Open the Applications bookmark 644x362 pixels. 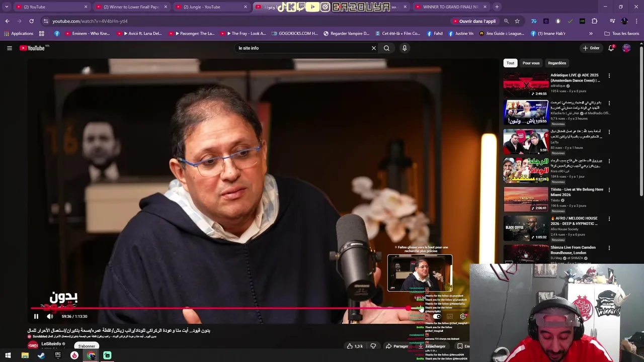[x=19, y=34]
